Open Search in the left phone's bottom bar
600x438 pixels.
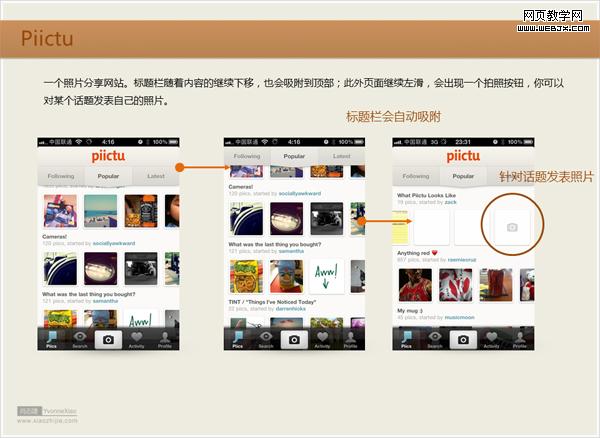79,340
